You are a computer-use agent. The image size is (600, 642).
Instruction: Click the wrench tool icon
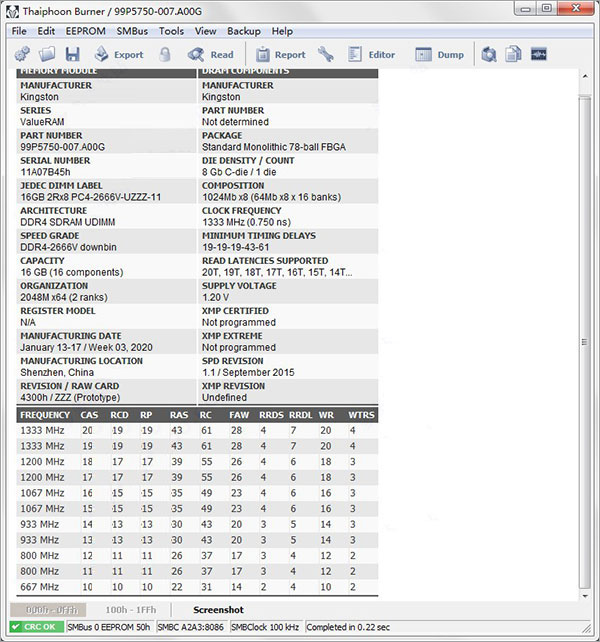[326, 55]
